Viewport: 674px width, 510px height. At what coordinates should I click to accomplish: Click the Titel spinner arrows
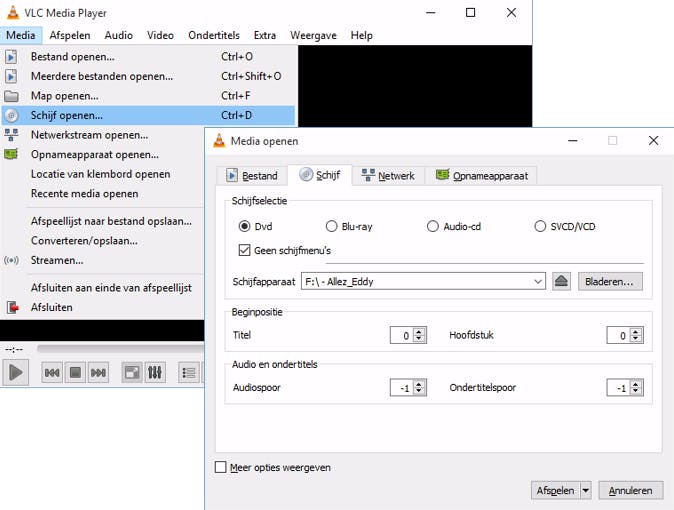coord(419,335)
